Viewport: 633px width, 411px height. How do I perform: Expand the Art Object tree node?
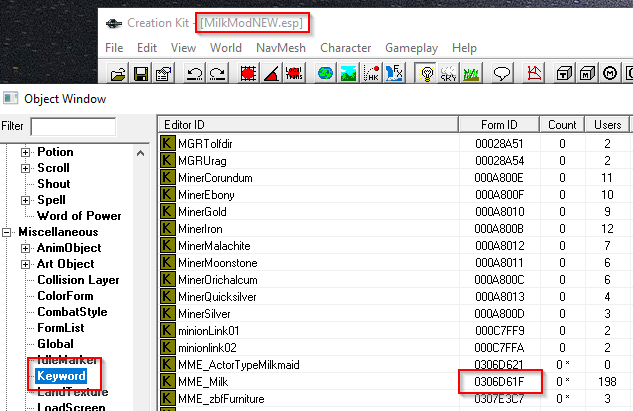tap(25, 264)
